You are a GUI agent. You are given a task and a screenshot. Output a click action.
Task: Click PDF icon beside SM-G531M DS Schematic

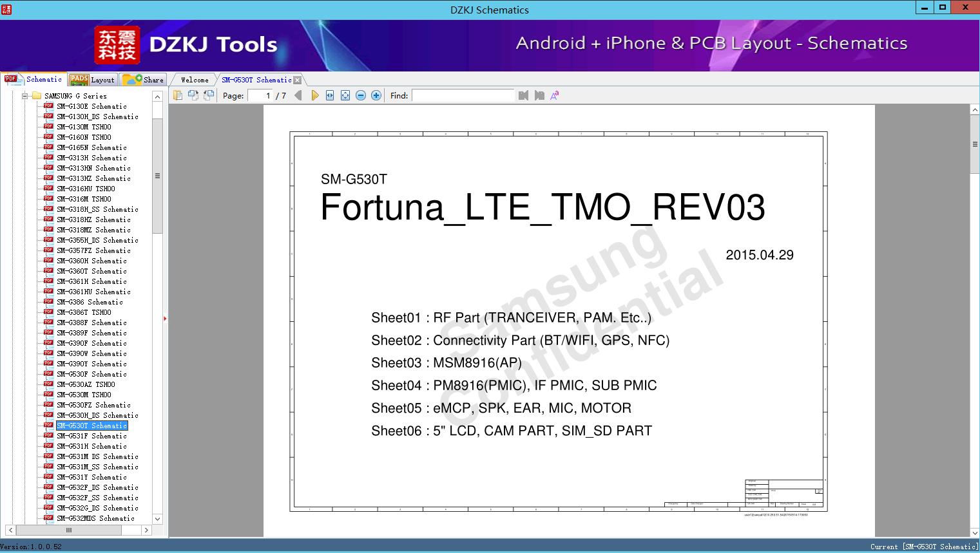[48, 456]
